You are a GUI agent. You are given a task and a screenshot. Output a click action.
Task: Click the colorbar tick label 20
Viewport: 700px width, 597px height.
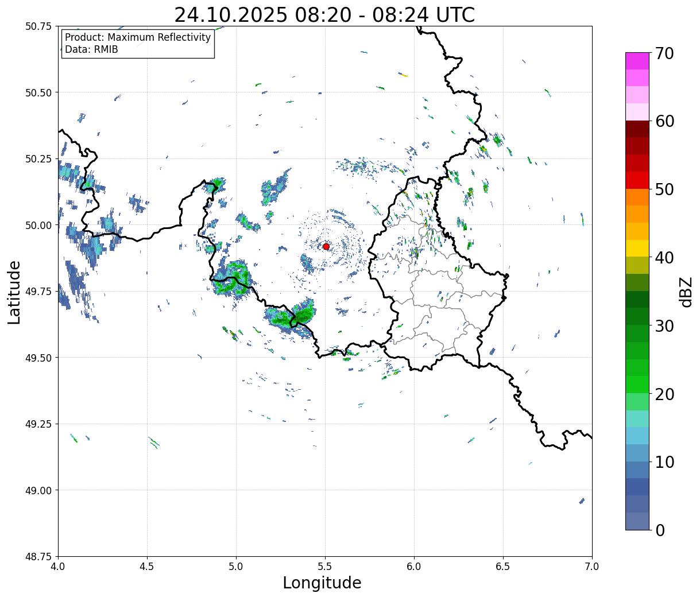coord(664,394)
